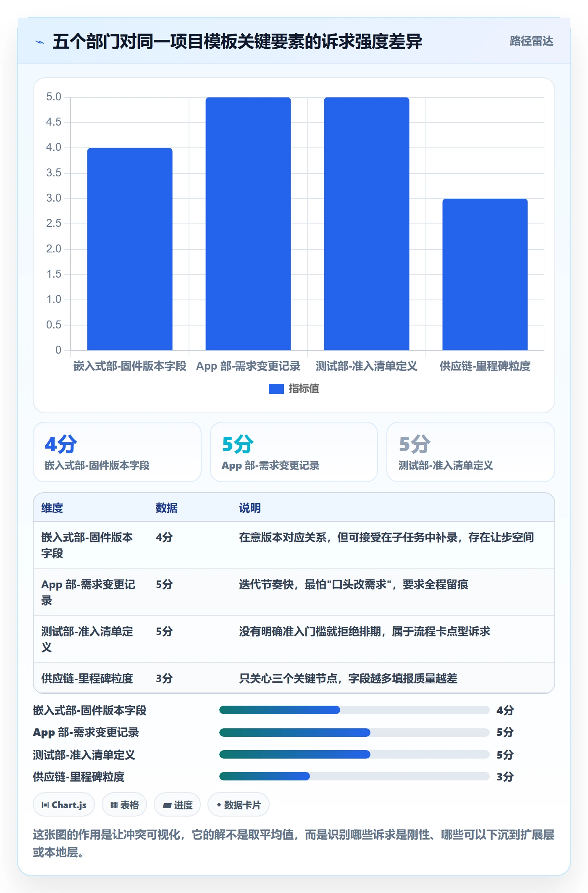Click description 没有明确准入门槛就拒绝排期

point(365,631)
